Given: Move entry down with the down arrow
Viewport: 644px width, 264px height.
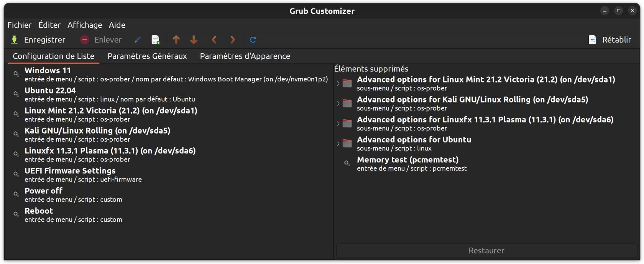Looking at the screenshot, I should tap(194, 40).
